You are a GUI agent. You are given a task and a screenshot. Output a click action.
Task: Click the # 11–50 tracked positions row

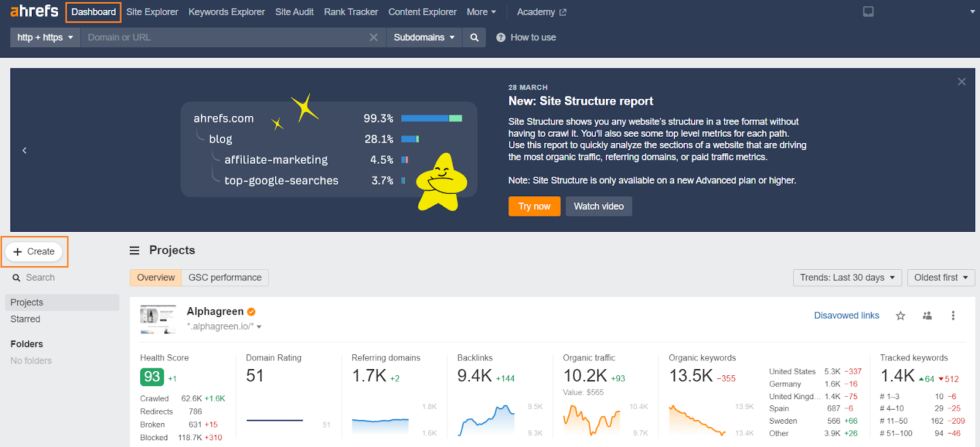pyautogui.click(x=922, y=421)
